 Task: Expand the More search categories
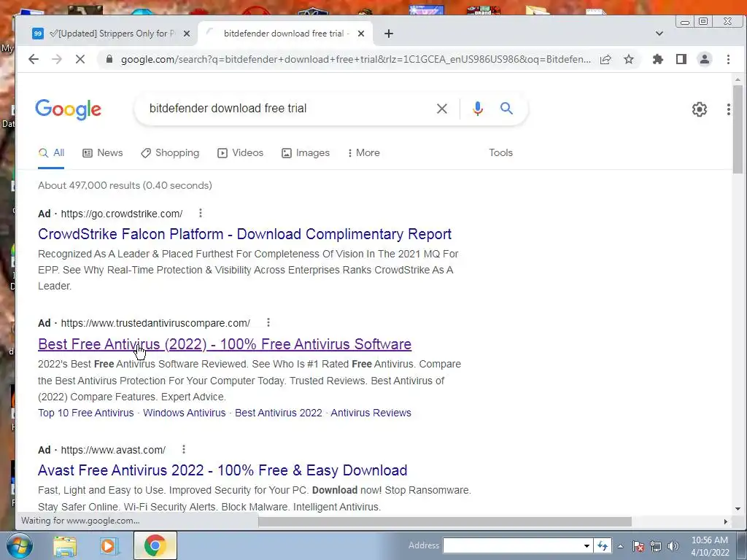point(363,153)
